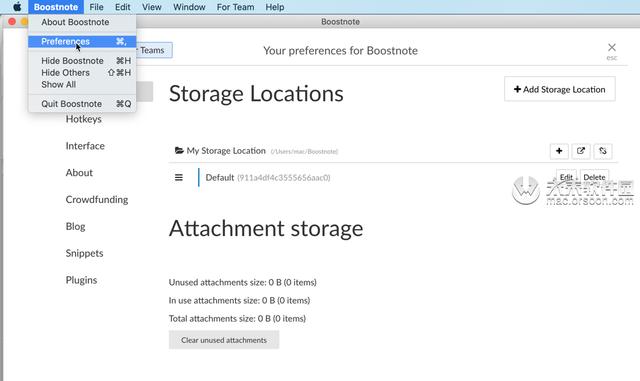
Task: Choose Hide Others menu entry
Action: [82, 72]
